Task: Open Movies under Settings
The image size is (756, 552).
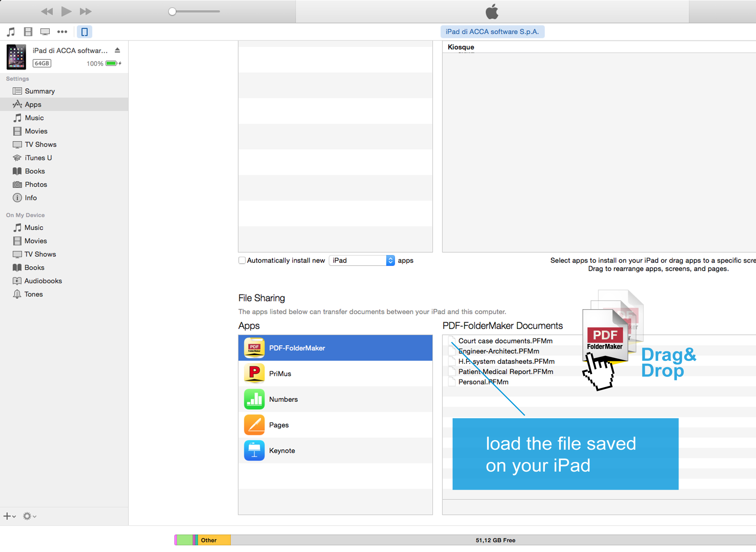Action: tap(64, 131)
